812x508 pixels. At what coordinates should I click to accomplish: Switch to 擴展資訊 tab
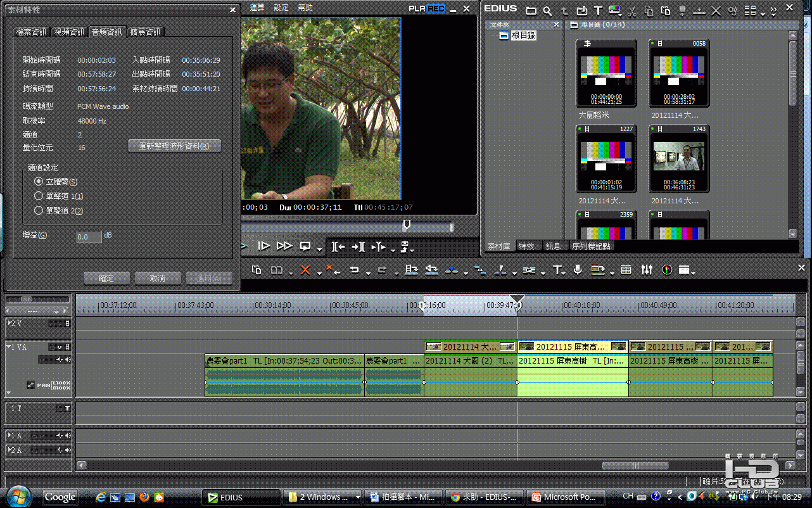pyautogui.click(x=145, y=32)
